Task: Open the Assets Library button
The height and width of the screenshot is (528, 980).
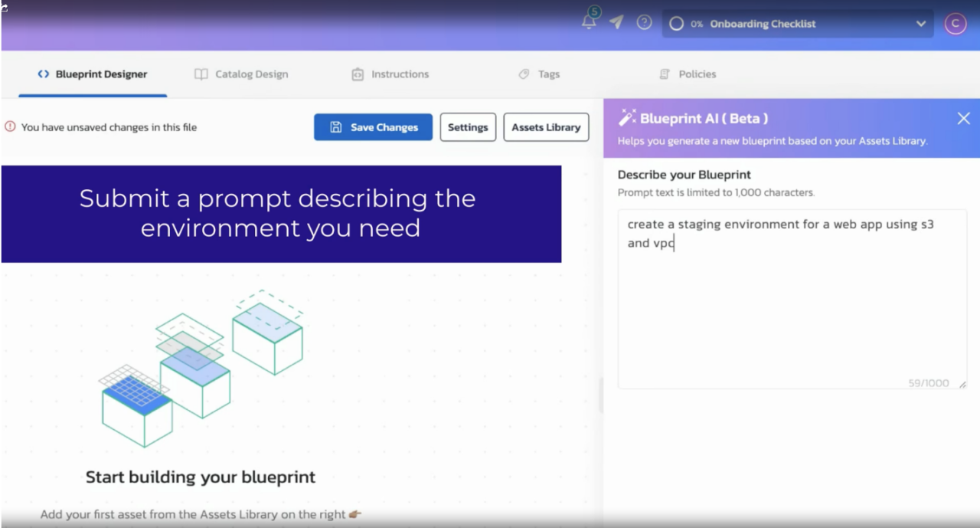Action: pos(546,127)
